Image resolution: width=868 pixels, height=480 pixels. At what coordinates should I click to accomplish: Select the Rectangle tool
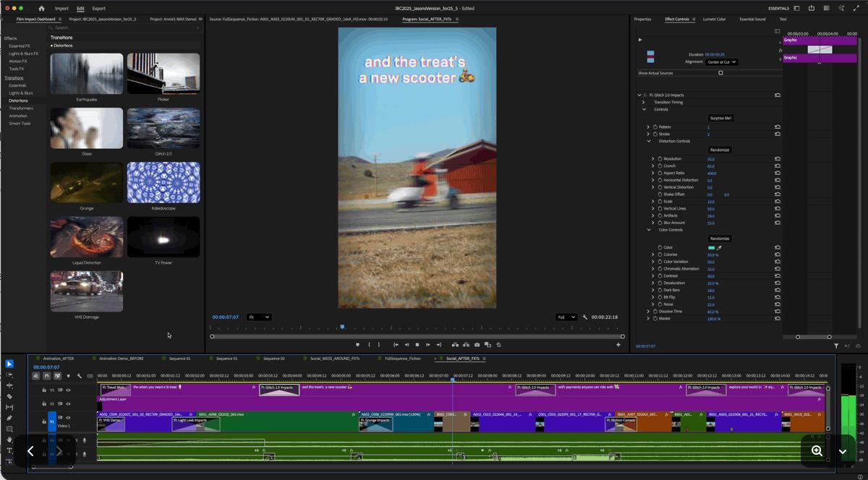click(x=9, y=429)
